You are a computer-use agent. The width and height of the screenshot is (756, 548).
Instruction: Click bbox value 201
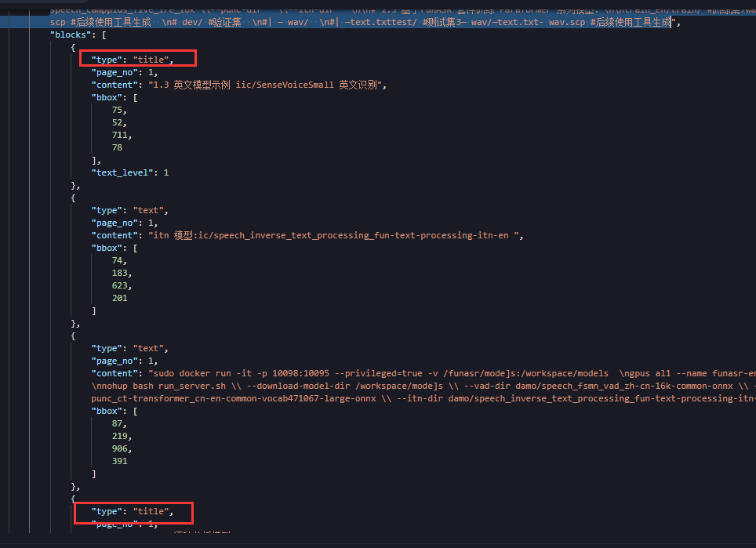click(119, 298)
